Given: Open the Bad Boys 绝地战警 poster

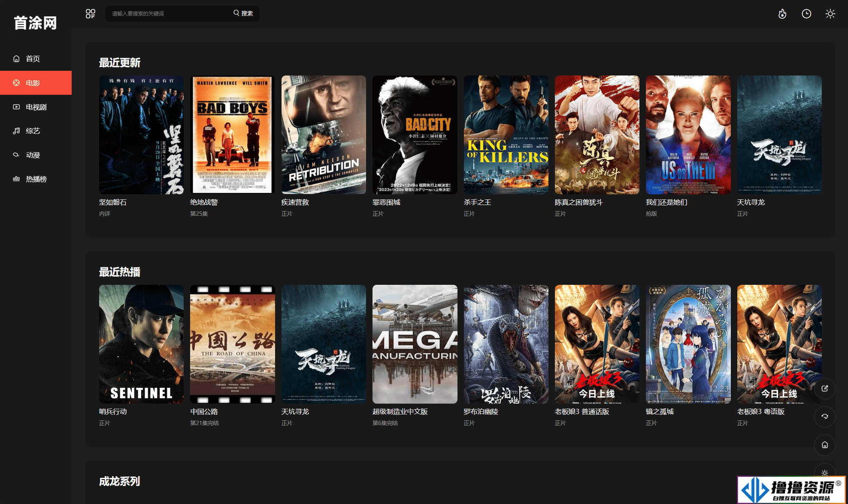Looking at the screenshot, I should (x=233, y=135).
